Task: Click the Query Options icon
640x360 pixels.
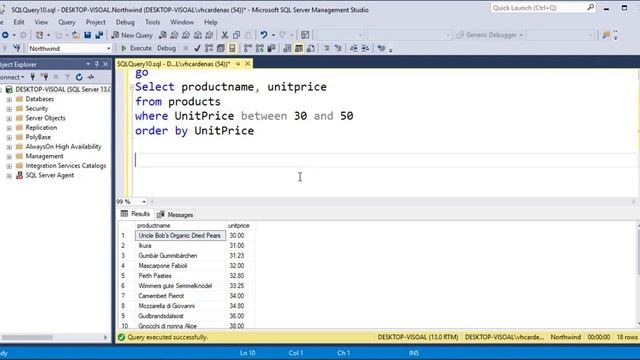Action: [220, 48]
